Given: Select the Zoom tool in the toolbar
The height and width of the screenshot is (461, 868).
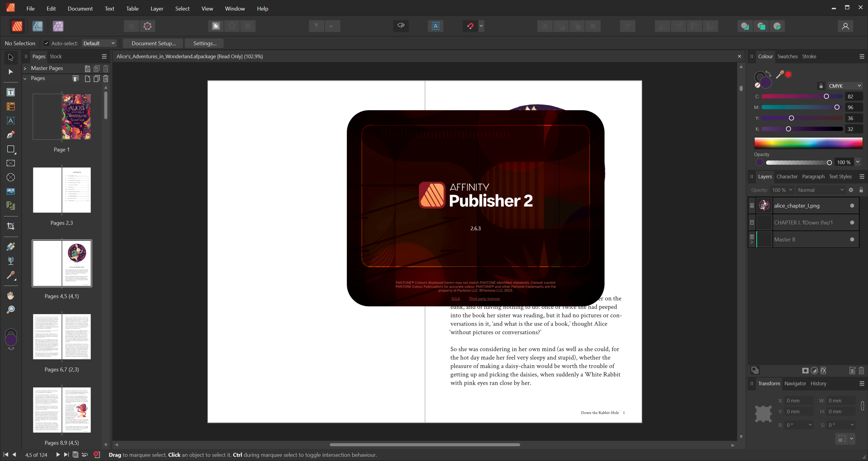Looking at the screenshot, I should pyautogui.click(x=11, y=310).
